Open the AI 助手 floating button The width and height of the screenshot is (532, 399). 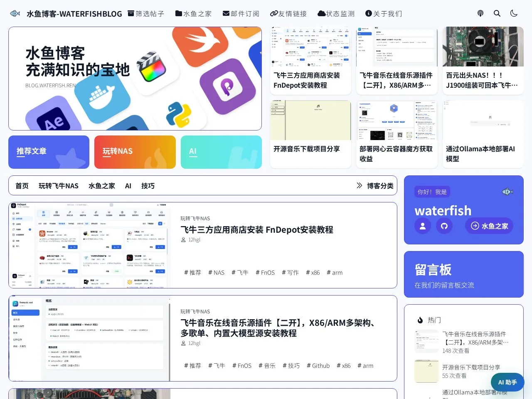point(507,382)
